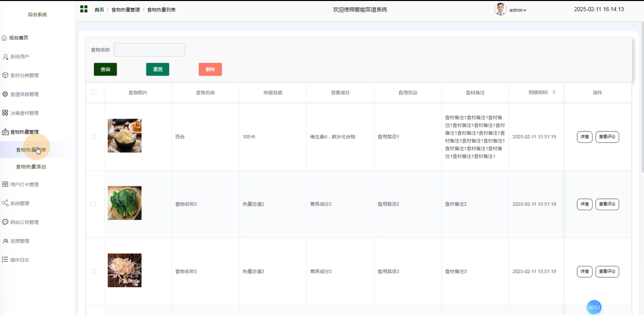Viewport: 644px width, 315px height.
Task: Click the 食物名称2 spinach thumbnail
Action: tap(125, 203)
